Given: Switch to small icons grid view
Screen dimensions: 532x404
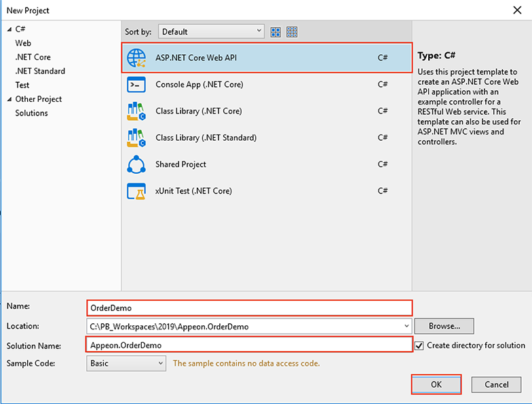Looking at the screenshot, I should click(x=292, y=32).
